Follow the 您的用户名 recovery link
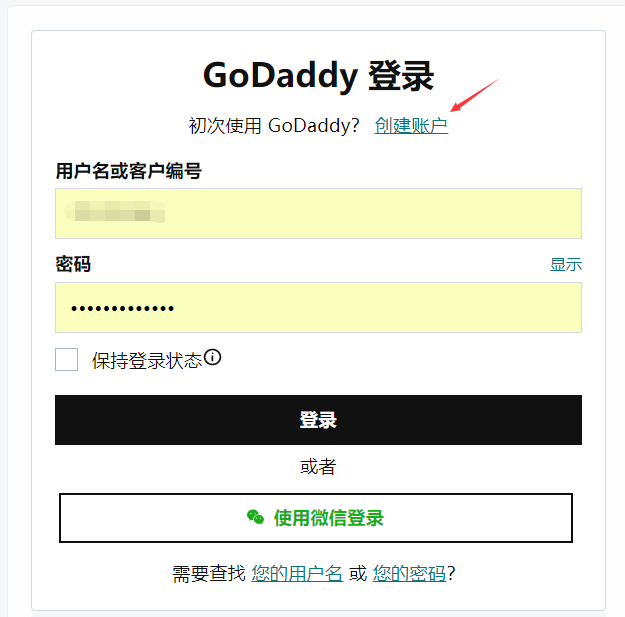This screenshot has height=617, width=625. coord(297,574)
